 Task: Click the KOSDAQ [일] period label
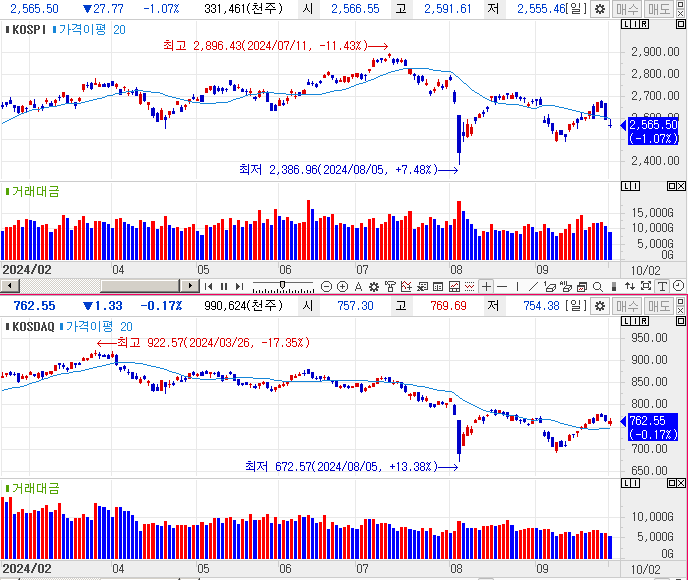(x=577, y=306)
